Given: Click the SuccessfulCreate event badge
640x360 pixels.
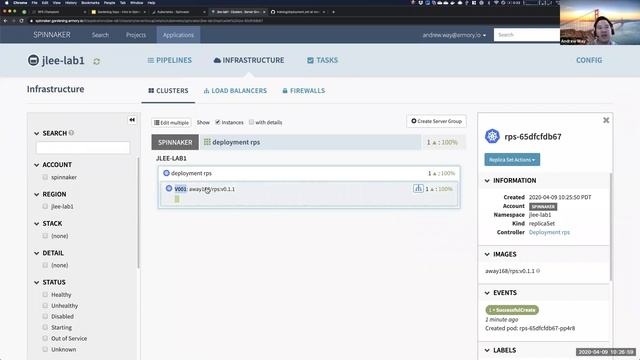Looking at the screenshot, I should point(512,310).
